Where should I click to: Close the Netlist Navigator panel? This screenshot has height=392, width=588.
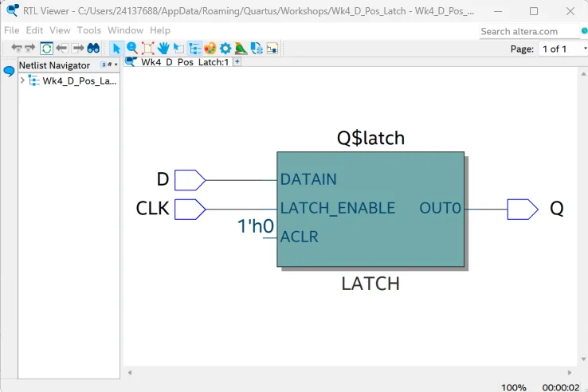point(116,65)
